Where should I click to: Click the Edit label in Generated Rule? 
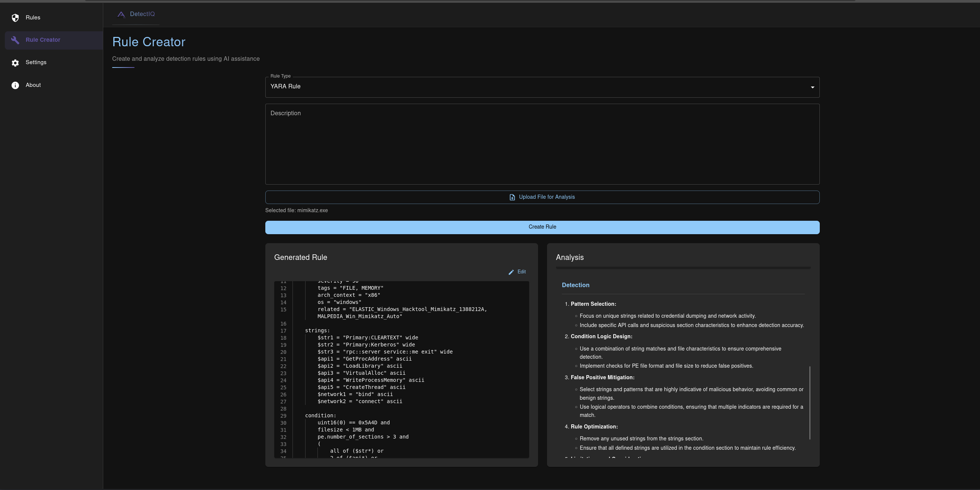tap(522, 272)
